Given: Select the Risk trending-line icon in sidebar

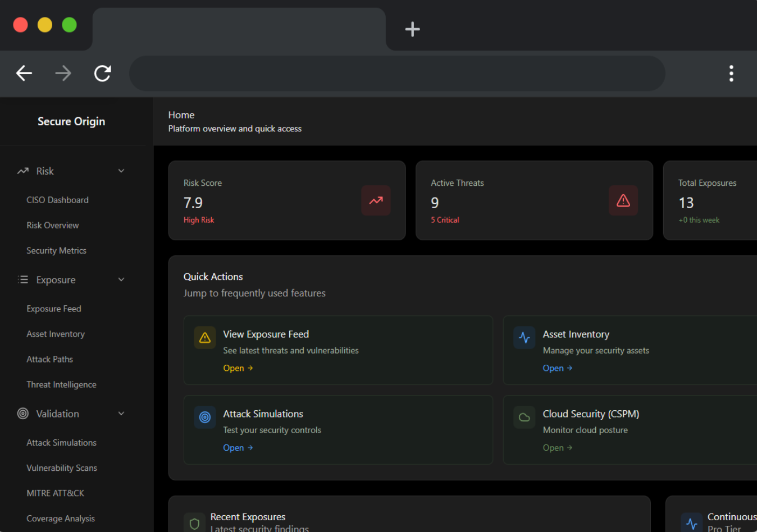Looking at the screenshot, I should (22, 171).
